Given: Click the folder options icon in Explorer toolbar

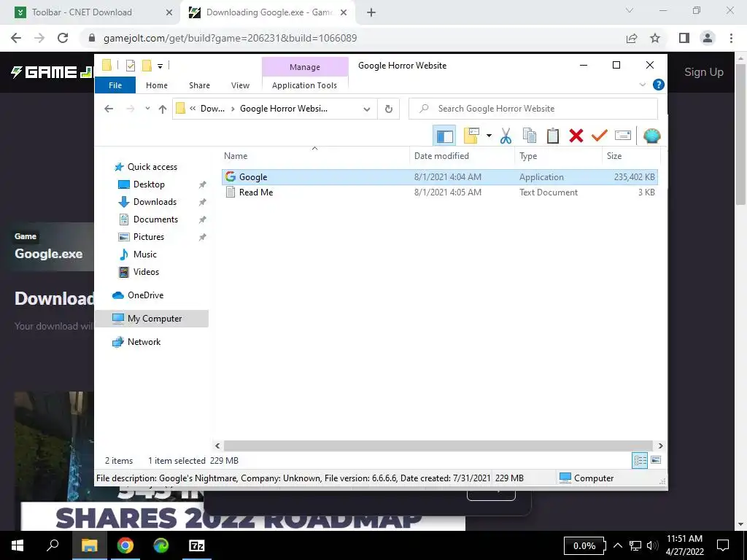Looking at the screenshot, I should tap(471, 136).
